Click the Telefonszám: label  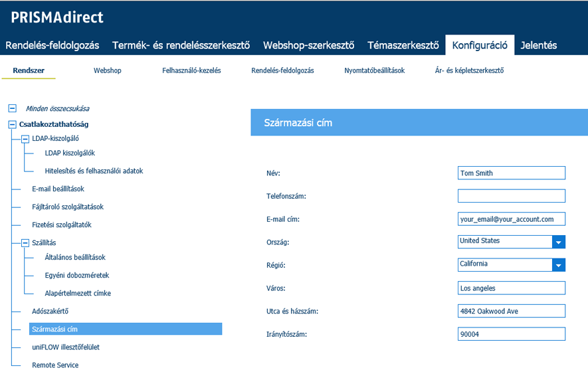[x=286, y=196]
